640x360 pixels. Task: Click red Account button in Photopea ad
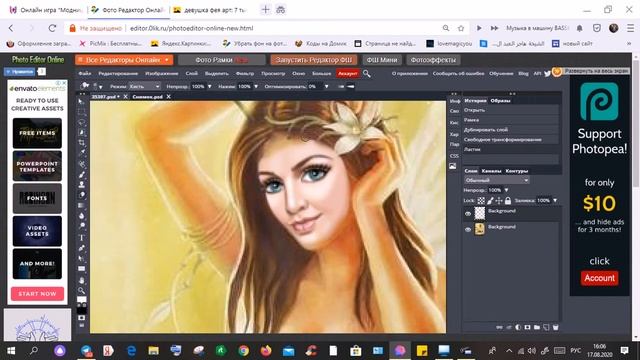click(x=599, y=278)
